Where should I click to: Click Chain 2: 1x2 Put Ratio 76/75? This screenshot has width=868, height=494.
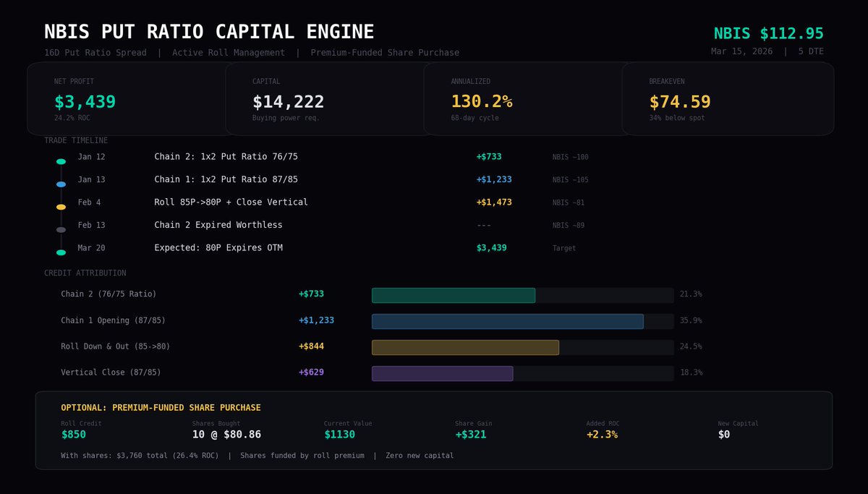pos(226,156)
